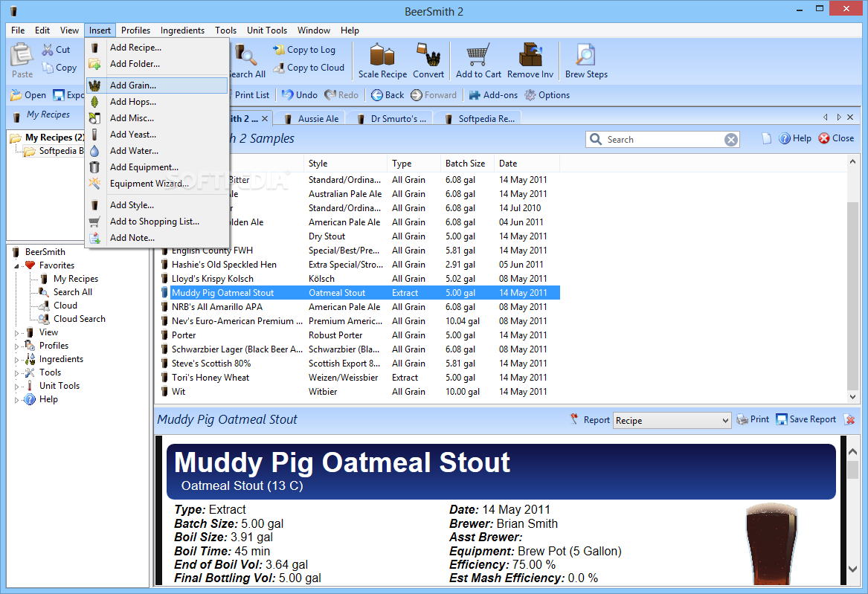Select Add Grain in the Insert menu

tap(157, 85)
